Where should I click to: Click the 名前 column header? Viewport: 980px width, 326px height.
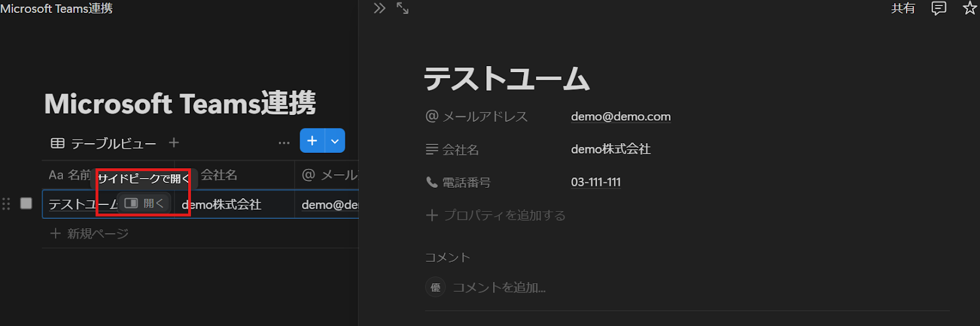69,175
